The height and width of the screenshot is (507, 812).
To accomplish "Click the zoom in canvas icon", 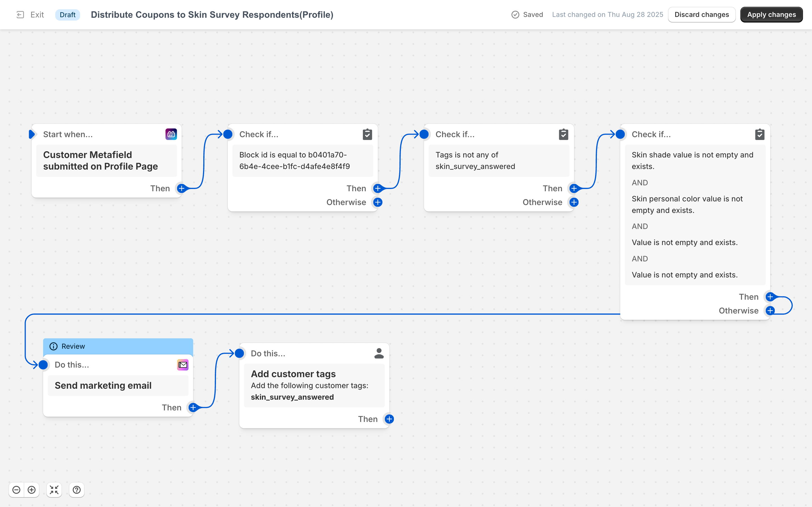I will (32, 490).
